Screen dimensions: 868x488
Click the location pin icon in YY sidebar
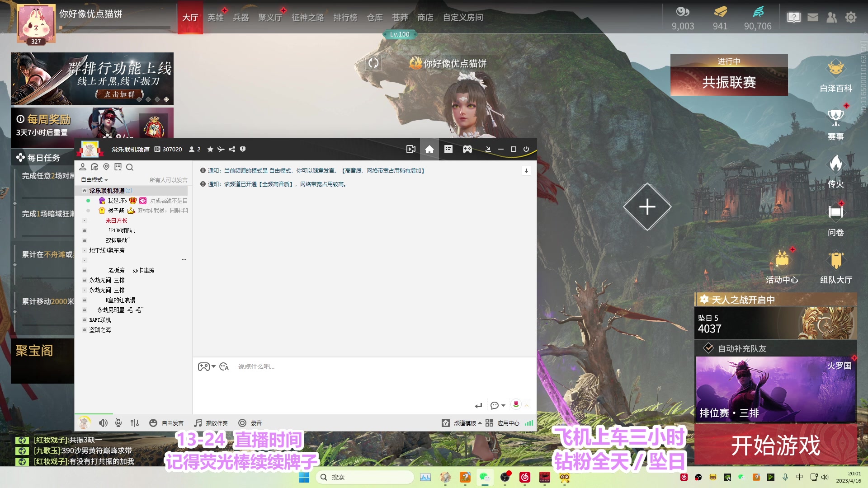106,167
